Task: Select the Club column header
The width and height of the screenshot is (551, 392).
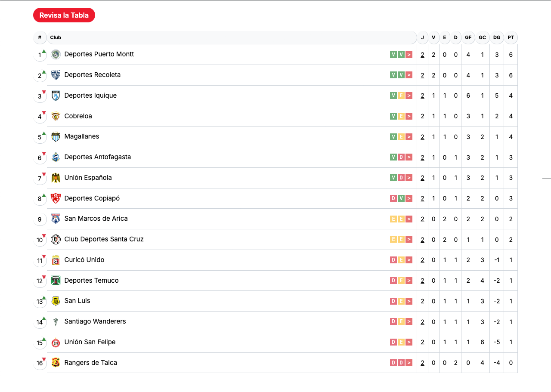Action: coord(56,37)
